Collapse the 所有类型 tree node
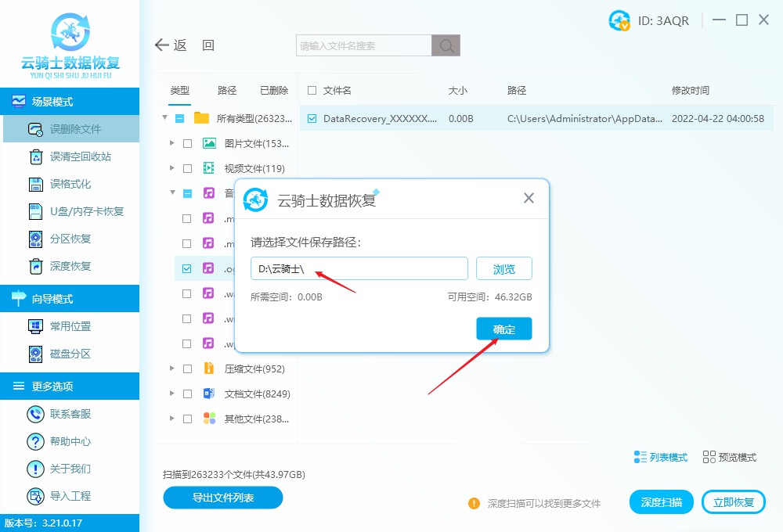This screenshot has height=532, width=783. (164, 118)
